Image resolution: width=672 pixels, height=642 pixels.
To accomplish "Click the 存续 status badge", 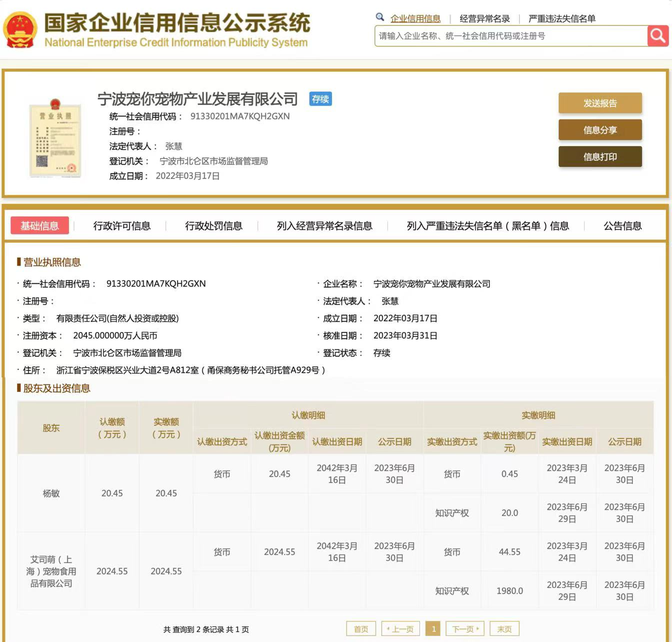I will [x=320, y=99].
